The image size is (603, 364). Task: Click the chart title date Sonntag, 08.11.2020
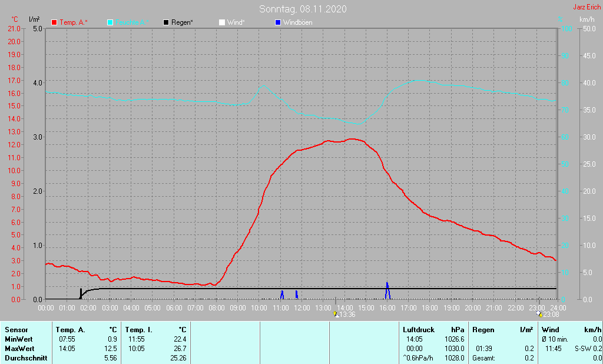click(x=303, y=9)
